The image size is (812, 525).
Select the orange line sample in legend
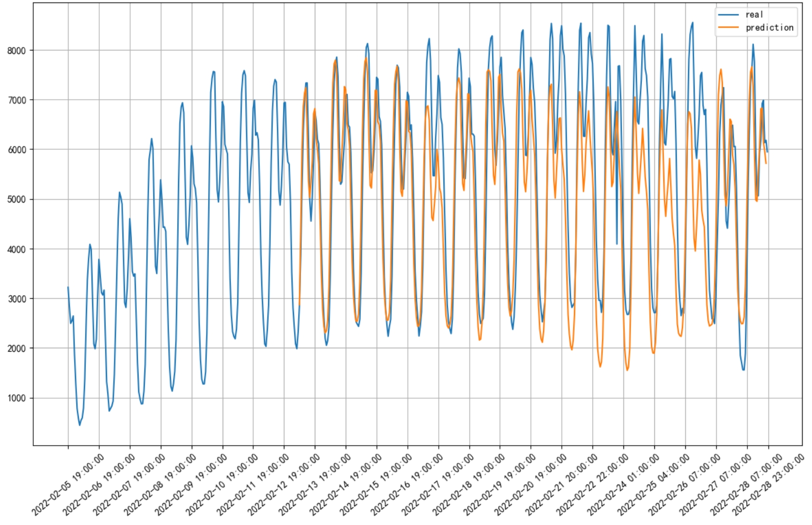click(728, 28)
